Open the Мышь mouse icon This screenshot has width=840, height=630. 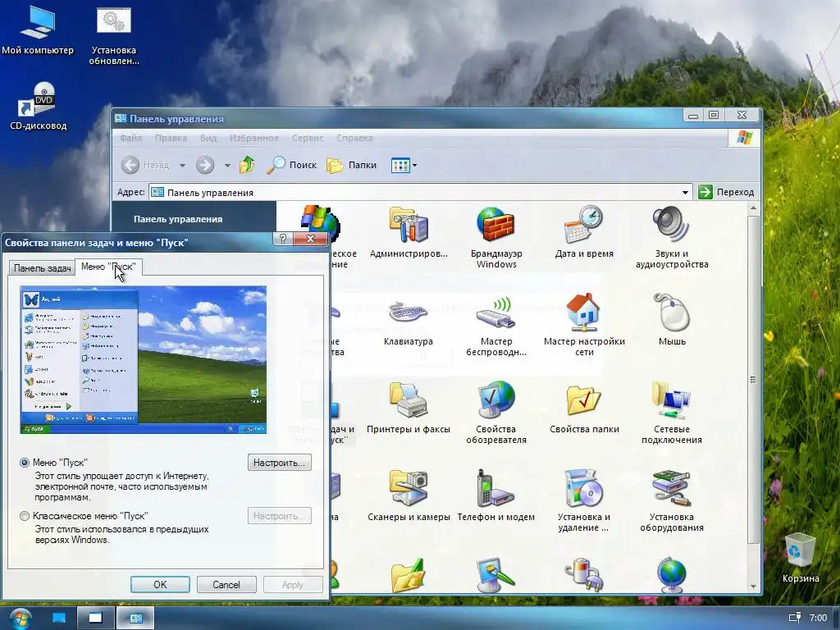672,321
